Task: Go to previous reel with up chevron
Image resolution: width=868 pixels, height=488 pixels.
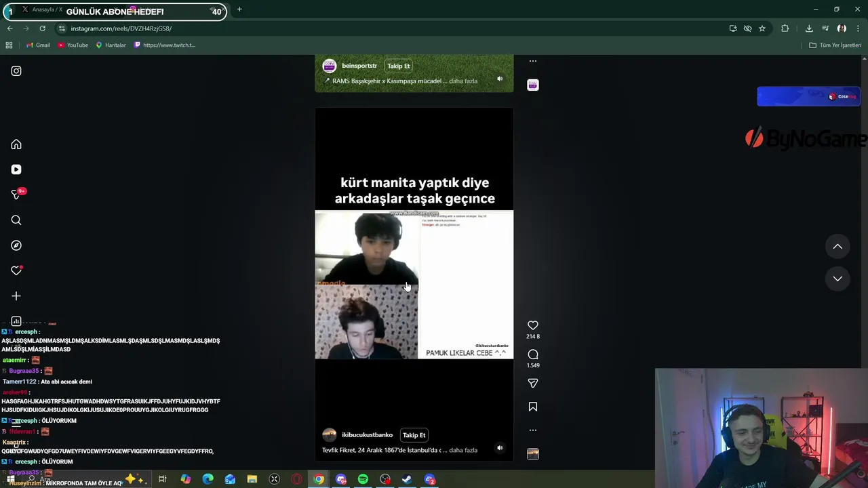Action: pyautogui.click(x=837, y=247)
